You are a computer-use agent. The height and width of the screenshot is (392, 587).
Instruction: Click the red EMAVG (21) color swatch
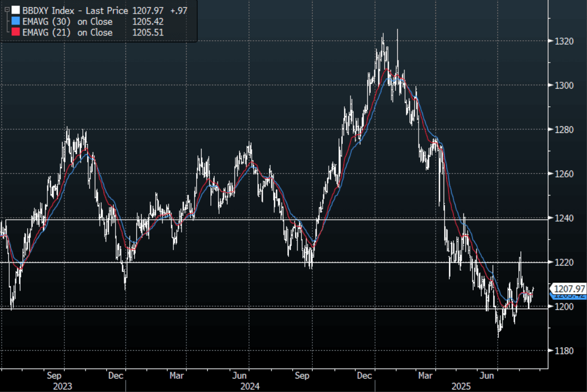click(x=16, y=33)
